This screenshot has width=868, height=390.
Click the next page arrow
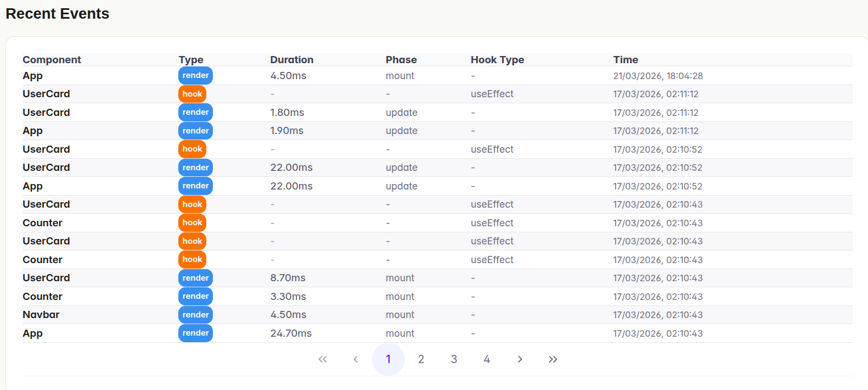(x=520, y=359)
